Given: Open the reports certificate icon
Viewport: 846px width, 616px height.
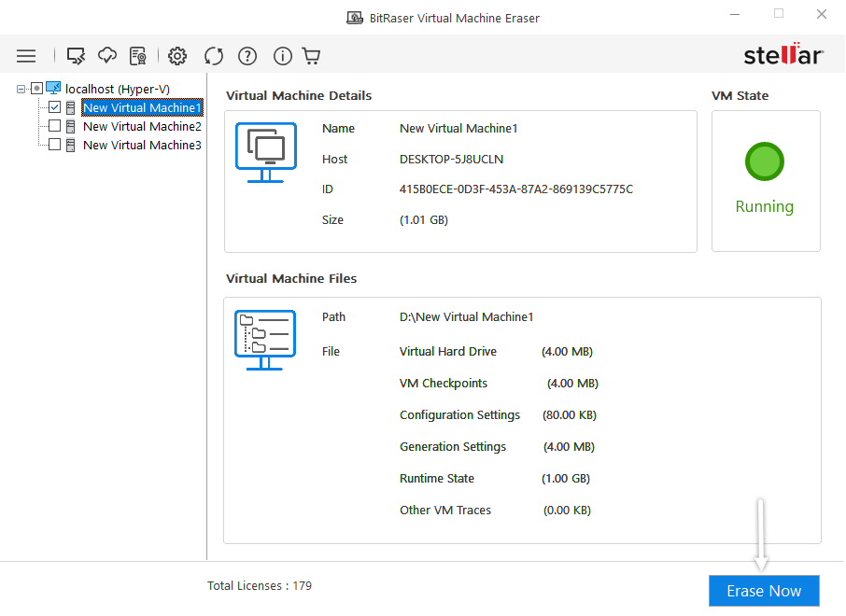Looking at the screenshot, I should [138, 56].
